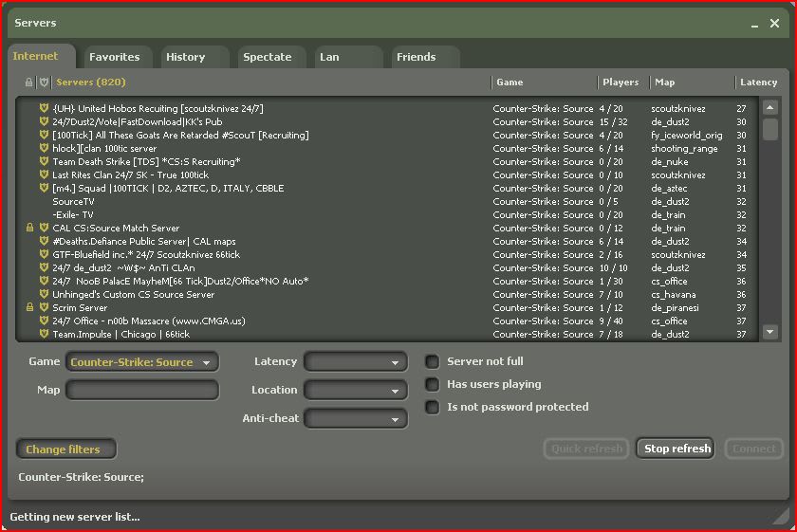The image size is (797, 532).
Task: Sort by the Players column header
Action: coord(623,83)
